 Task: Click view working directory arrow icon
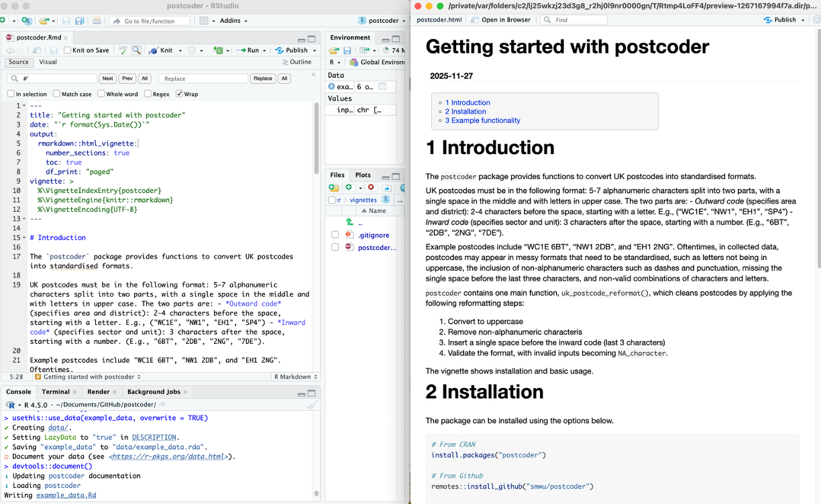coord(162,405)
